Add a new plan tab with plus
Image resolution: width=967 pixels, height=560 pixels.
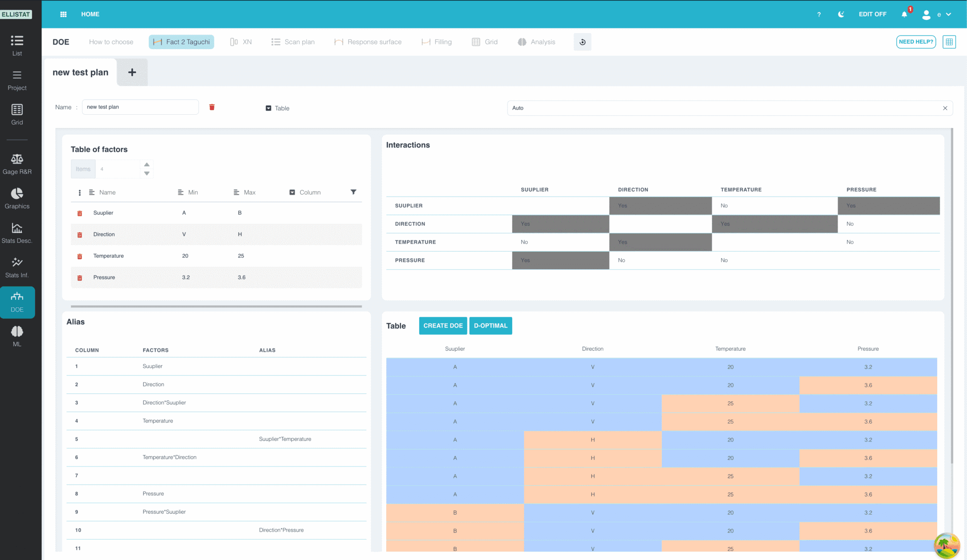[x=132, y=72]
